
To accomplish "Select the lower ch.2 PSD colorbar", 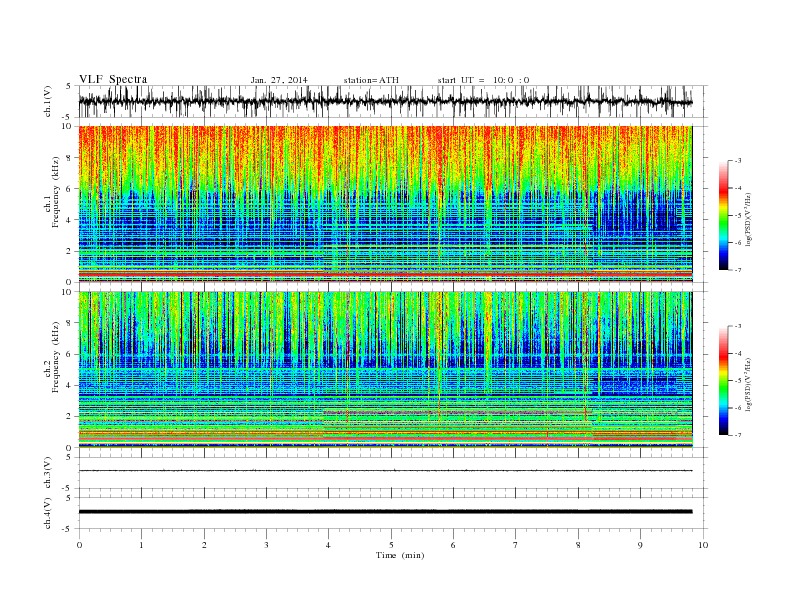I will [x=724, y=380].
